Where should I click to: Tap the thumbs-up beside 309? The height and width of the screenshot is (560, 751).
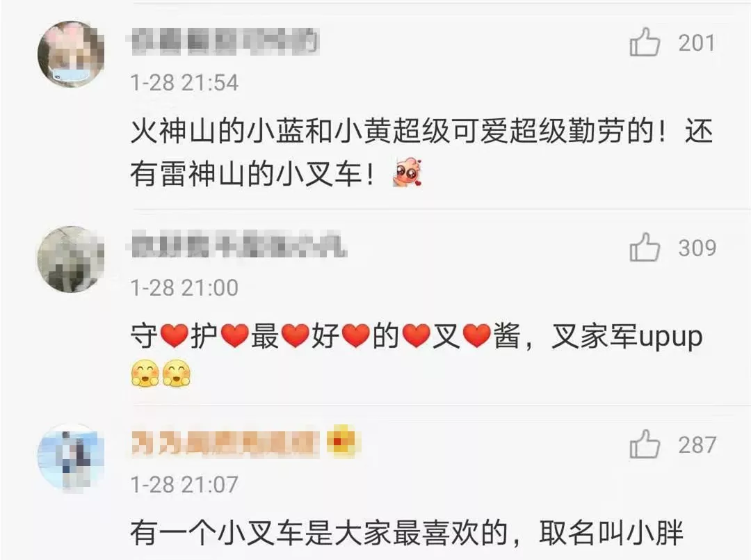644,247
